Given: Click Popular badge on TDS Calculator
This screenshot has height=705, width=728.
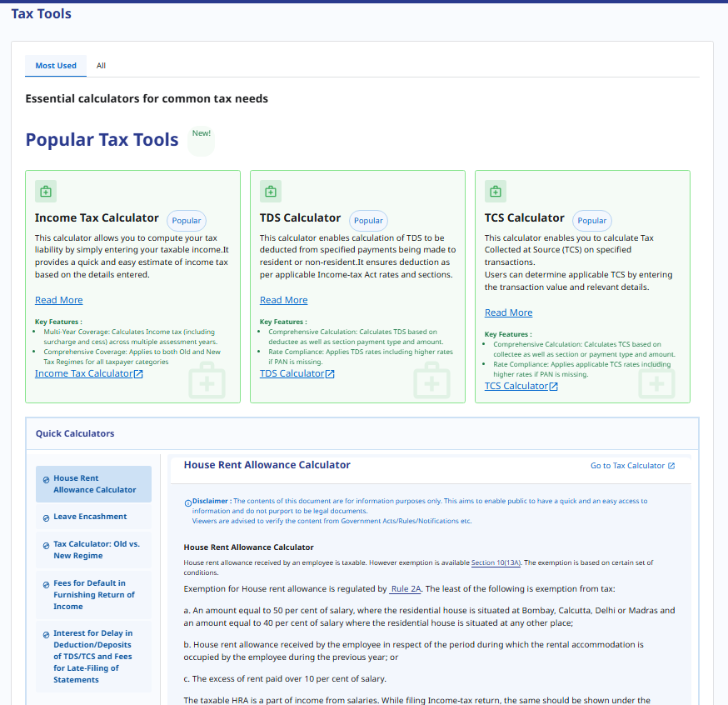Looking at the screenshot, I should tap(368, 221).
